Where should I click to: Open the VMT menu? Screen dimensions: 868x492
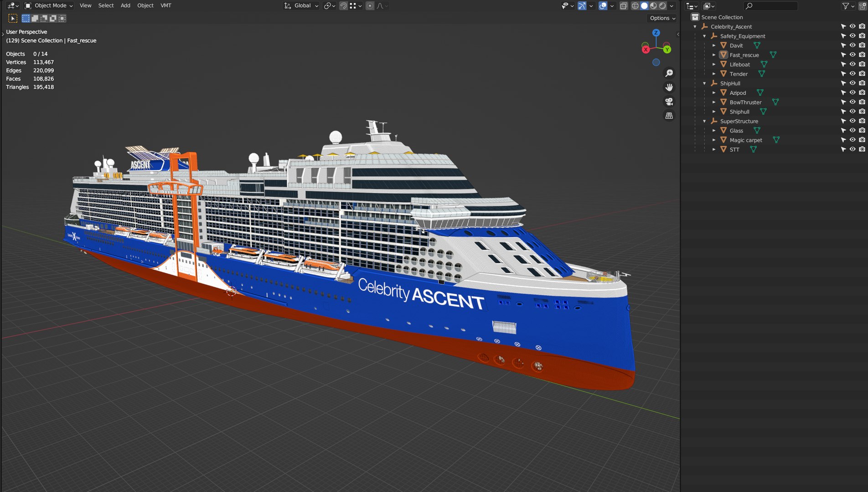point(166,5)
